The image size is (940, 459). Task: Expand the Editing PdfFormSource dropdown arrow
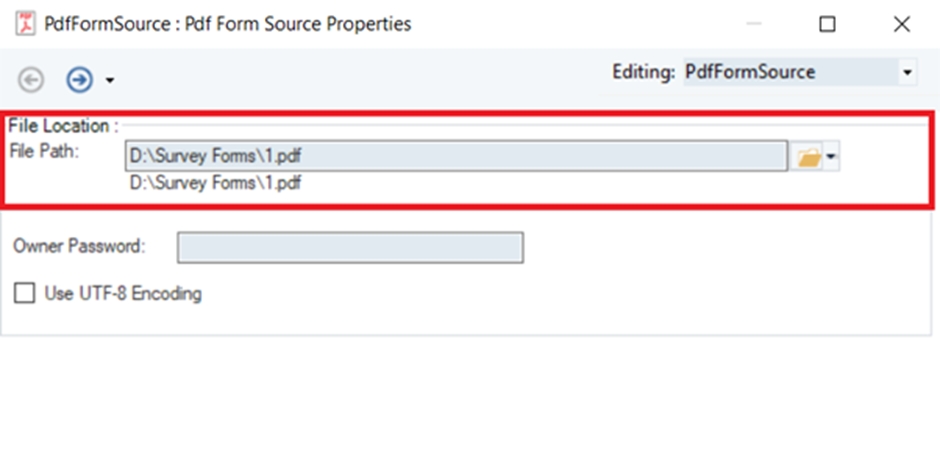(x=907, y=73)
